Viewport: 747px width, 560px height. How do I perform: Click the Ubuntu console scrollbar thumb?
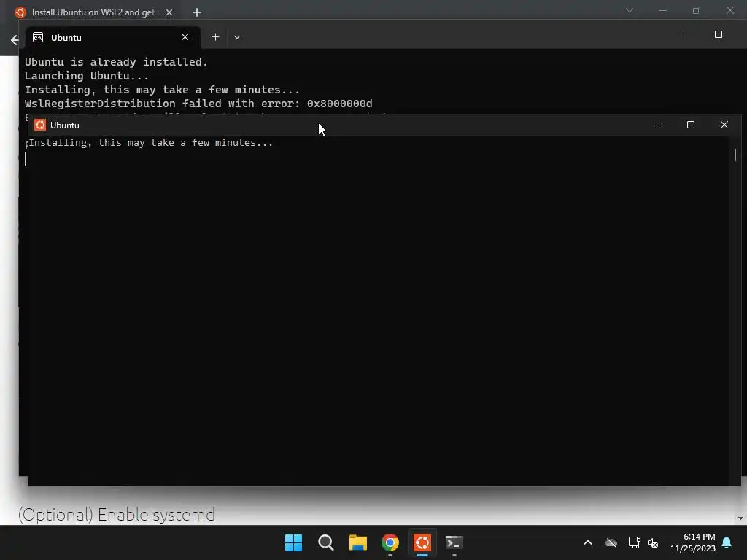pos(735,155)
